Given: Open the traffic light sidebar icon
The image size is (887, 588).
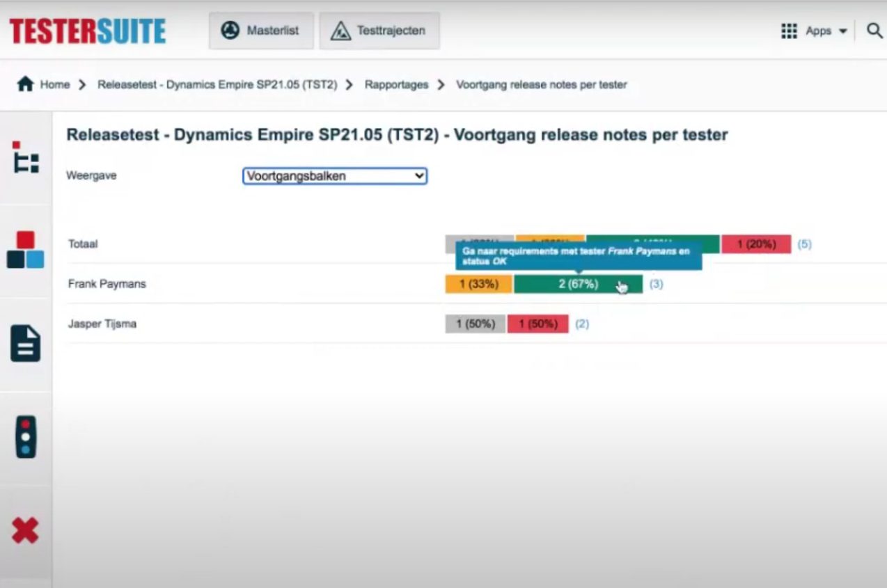Looking at the screenshot, I should 26,437.
